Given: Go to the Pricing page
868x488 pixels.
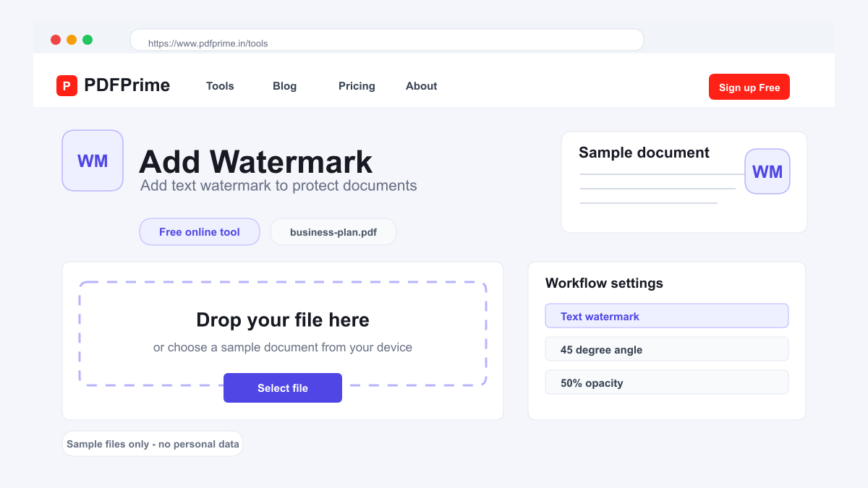Looking at the screenshot, I should click(357, 86).
